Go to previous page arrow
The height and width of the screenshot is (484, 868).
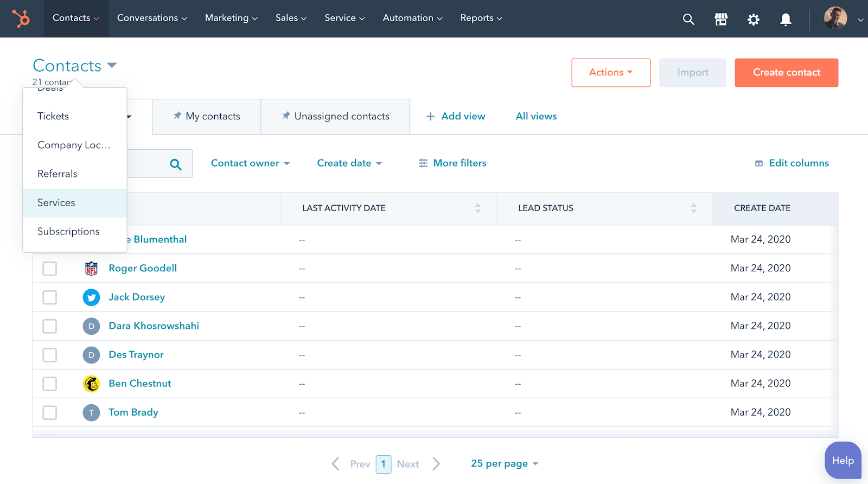336,464
